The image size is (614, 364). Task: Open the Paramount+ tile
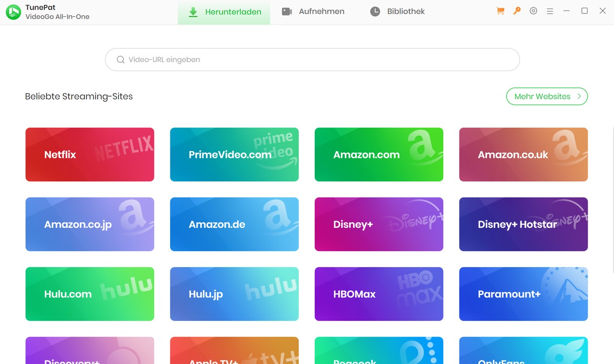point(523,294)
